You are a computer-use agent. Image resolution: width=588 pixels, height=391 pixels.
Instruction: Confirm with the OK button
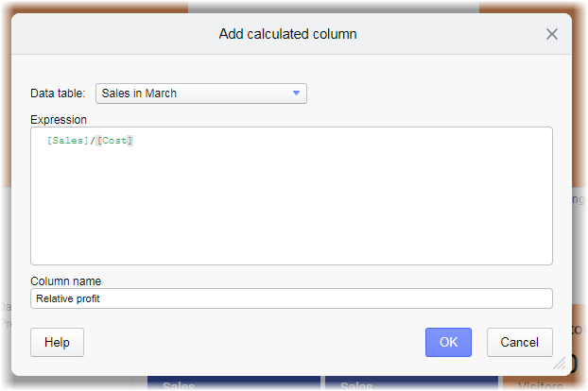click(x=448, y=342)
